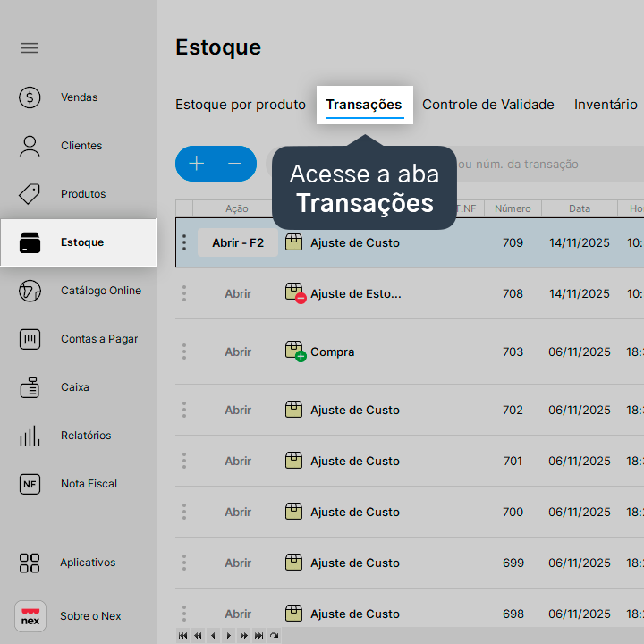The width and height of the screenshot is (644, 644).
Task: Sort by the Data column header
Action: 579,208
